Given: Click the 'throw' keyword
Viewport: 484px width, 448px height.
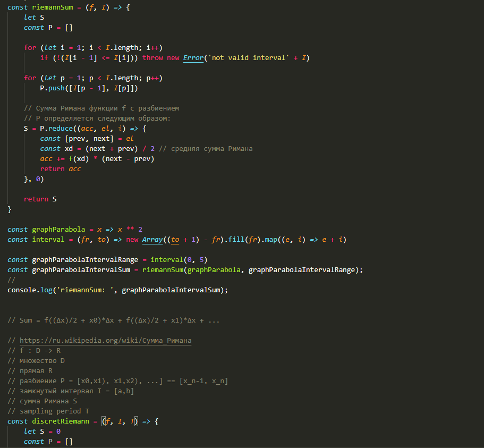Looking at the screenshot, I should coord(152,58).
